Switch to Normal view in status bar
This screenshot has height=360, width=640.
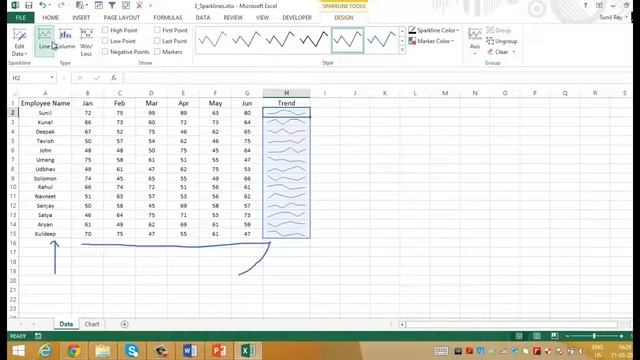pos(519,336)
